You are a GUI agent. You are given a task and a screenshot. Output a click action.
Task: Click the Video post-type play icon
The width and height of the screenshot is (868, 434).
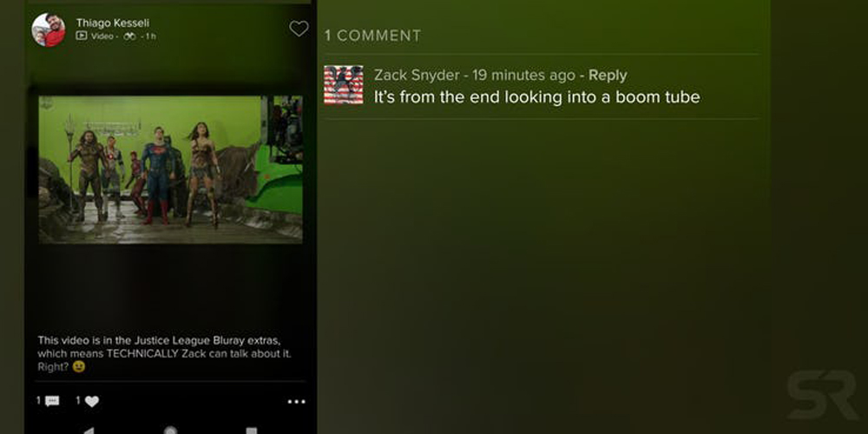point(82,36)
